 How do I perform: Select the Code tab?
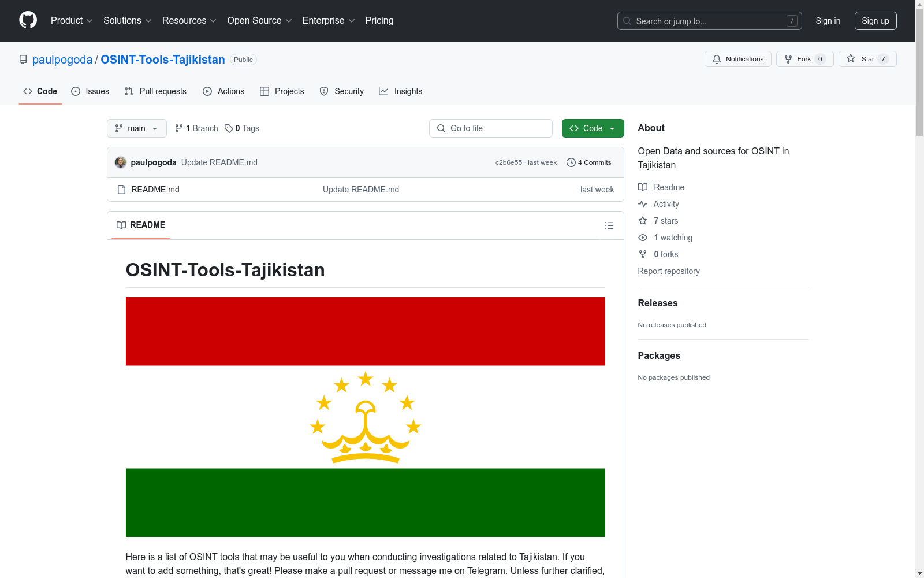tap(40, 91)
